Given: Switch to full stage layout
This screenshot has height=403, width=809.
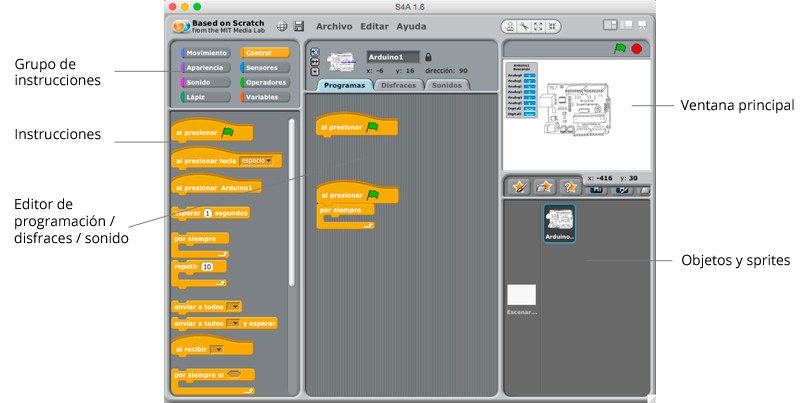Looking at the screenshot, I should [x=626, y=25].
